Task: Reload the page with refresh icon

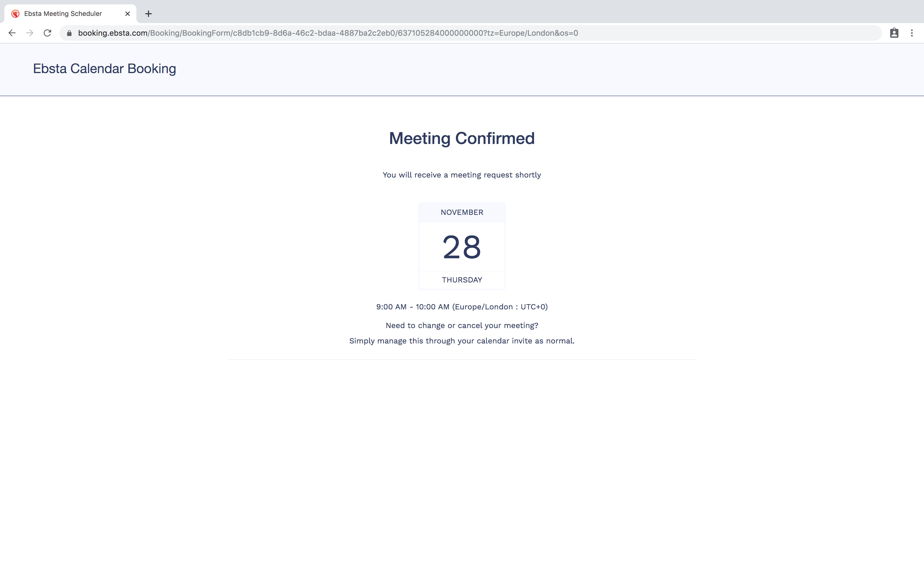Action: (x=47, y=33)
